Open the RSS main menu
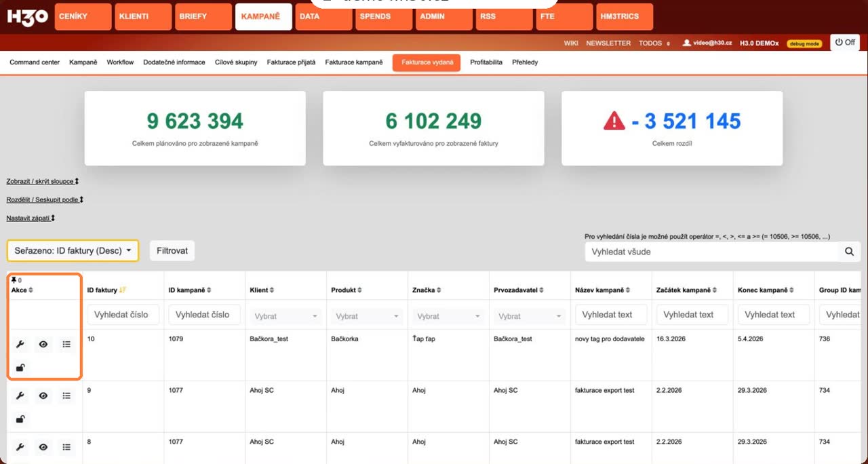 pyautogui.click(x=505, y=17)
